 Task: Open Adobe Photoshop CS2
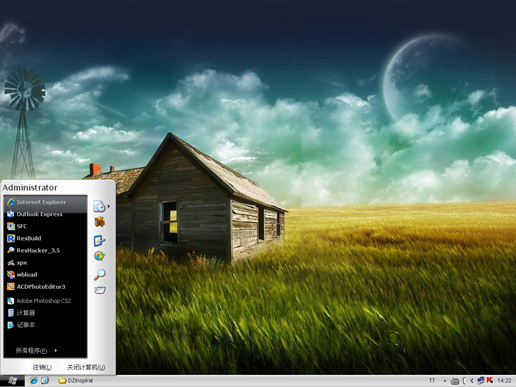pyautogui.click(x=45, y=301)
